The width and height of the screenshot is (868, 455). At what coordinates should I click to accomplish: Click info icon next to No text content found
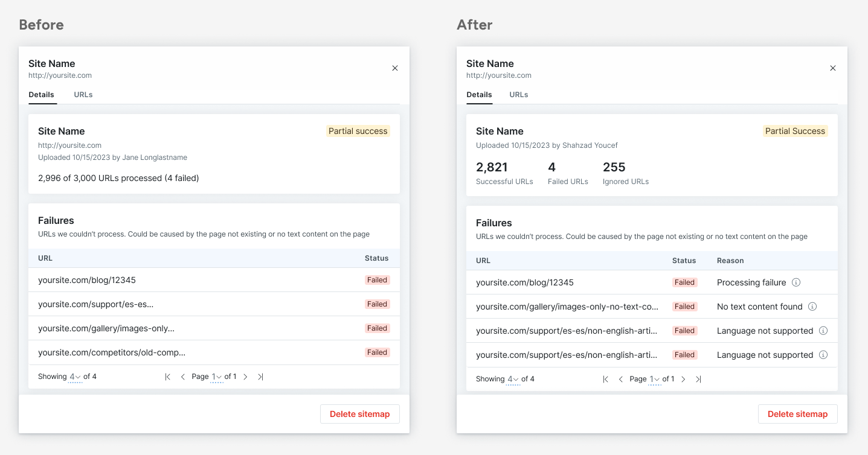tap(812, 307)
